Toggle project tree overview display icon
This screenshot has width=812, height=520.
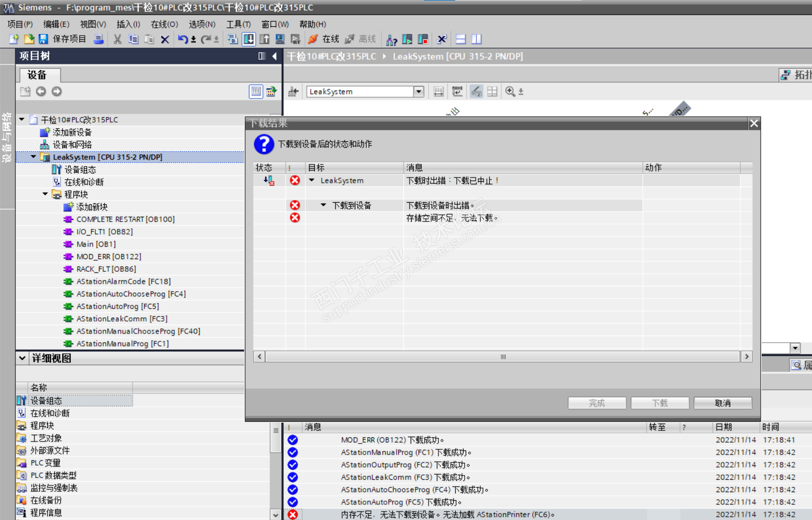[x=256, y=92]
